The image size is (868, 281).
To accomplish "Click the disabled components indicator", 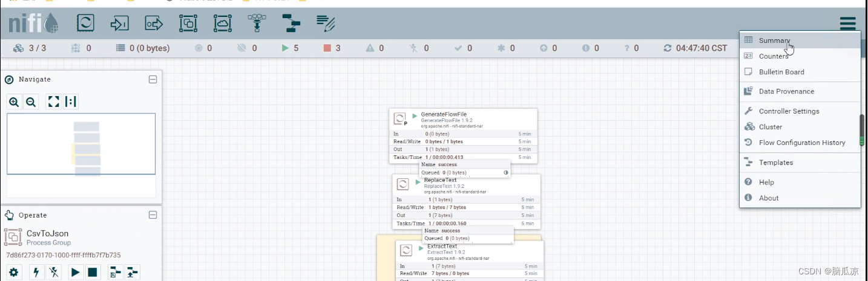I will [x=419, y=48].
